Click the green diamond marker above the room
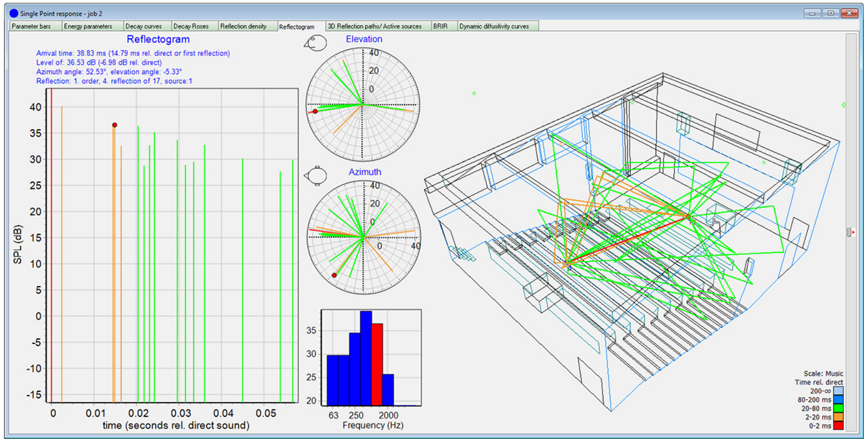868x446 pixels. click(x=474, y=93)
